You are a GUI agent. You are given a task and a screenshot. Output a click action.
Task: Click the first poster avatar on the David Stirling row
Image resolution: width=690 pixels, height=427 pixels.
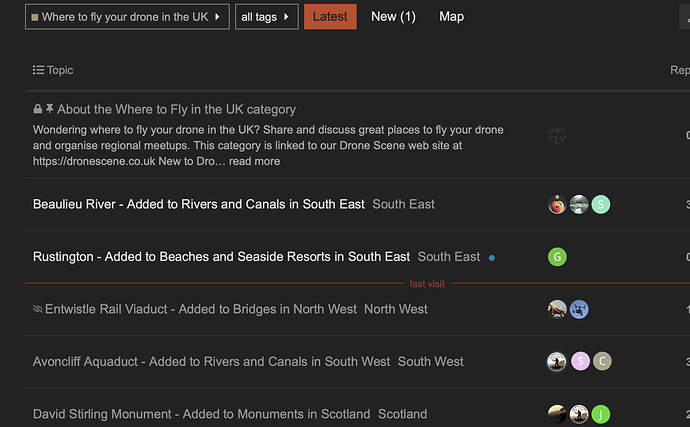(x=557, y=414)
